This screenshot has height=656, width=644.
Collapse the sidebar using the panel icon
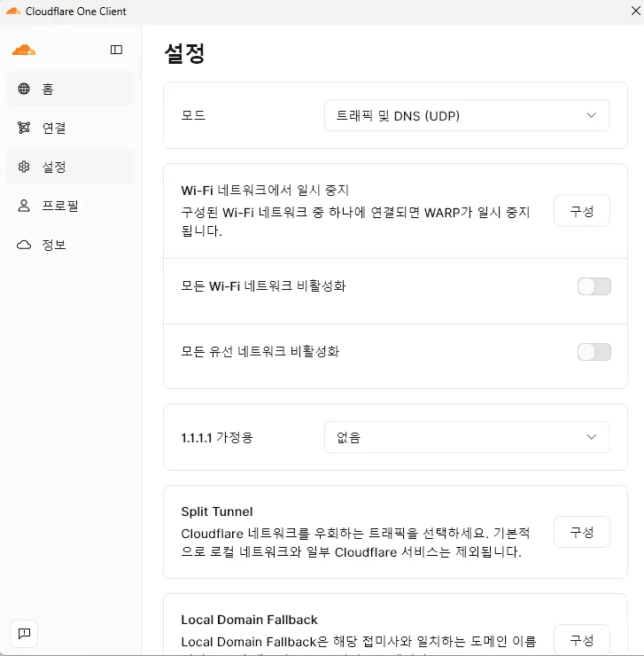coord(116,50)
